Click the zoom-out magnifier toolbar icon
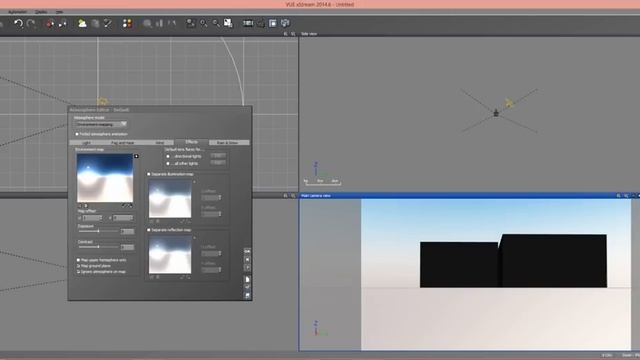The height and width of the screenshot is (360, 640). pos(216,24)
